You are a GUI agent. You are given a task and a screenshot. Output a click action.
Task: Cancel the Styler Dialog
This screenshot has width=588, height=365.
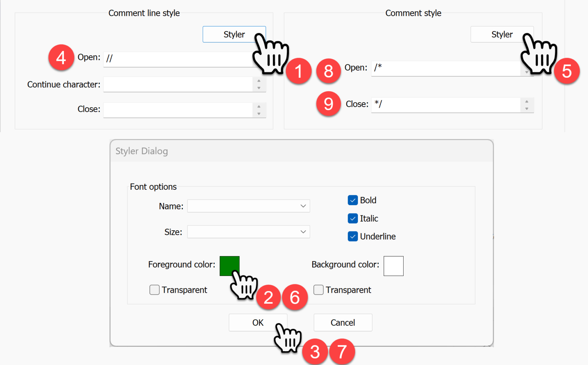click(343, 323)
